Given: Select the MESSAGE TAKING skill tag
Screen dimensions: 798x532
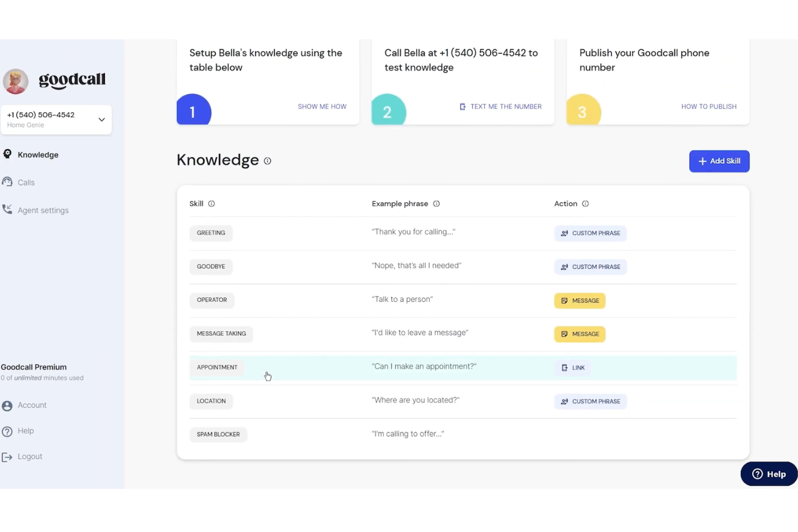Looking at the screenshot, I should click(x=221, y=334).
